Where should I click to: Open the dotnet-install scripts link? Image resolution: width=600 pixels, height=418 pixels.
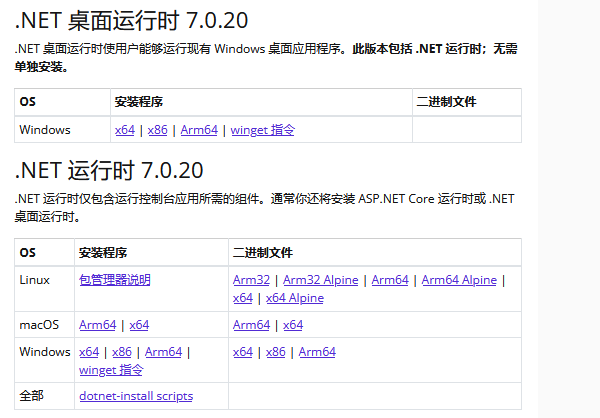136,396
